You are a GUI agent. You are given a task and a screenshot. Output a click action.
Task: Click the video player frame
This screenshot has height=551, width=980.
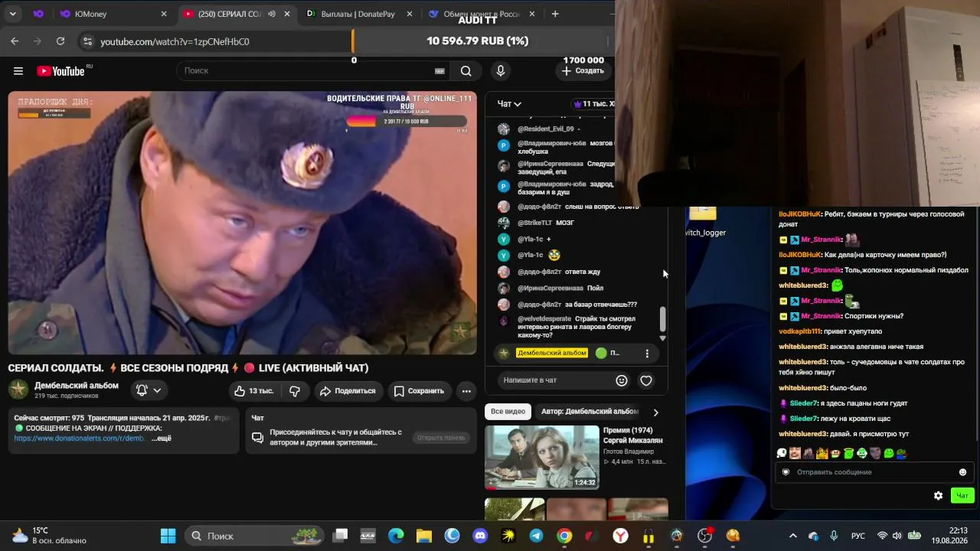[242, 223]
